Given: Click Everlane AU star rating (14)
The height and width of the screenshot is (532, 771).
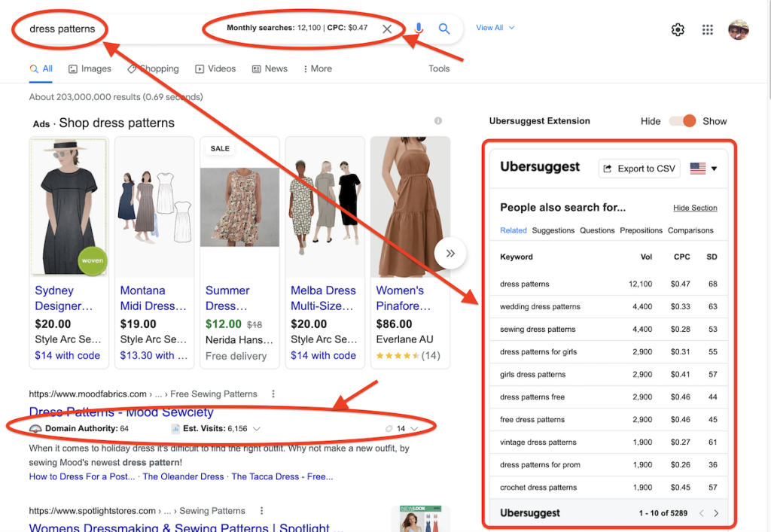Looking at the screenshot, I should 407,355.
